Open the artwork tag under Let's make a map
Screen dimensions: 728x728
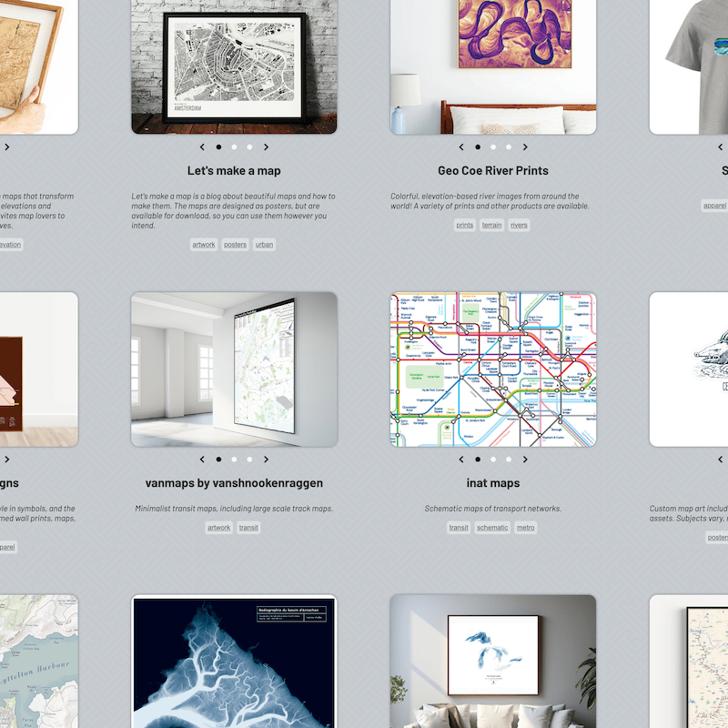204,245
